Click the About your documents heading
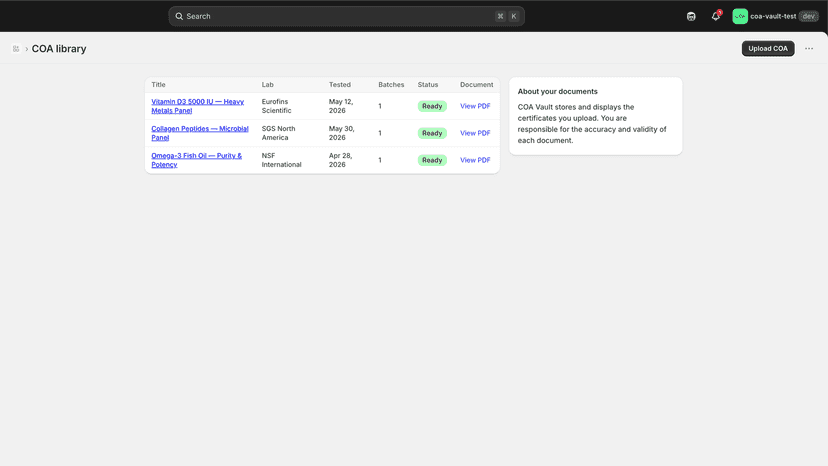The image size is (828, 466). click(558, 91)
